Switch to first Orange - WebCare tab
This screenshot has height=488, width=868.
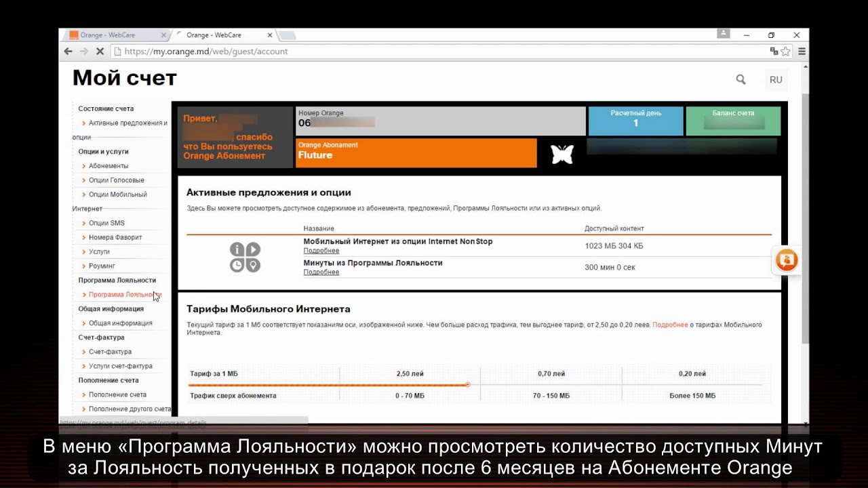[x=114, y=35]
